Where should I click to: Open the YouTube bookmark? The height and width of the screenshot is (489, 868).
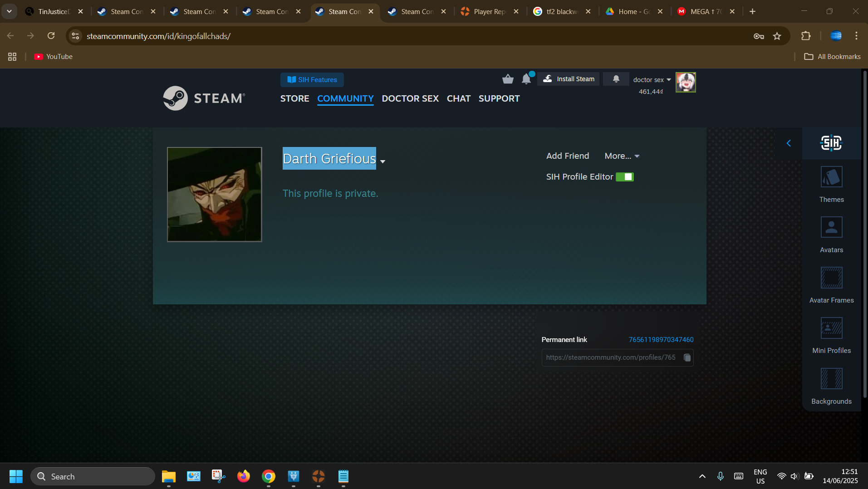54,57
